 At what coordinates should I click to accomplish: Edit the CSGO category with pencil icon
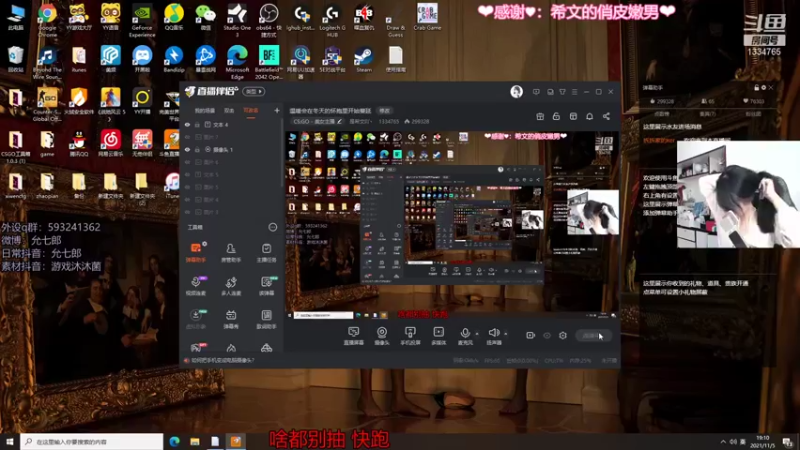[339, 121]
